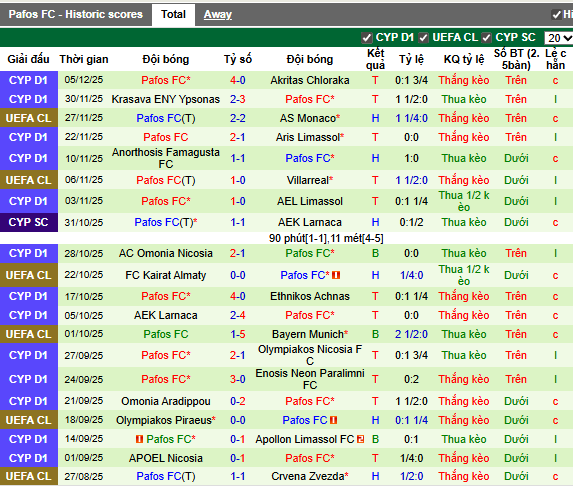
Task: Click the UEFA CL label on 27/11/25 row
Action: coord(29,118)
